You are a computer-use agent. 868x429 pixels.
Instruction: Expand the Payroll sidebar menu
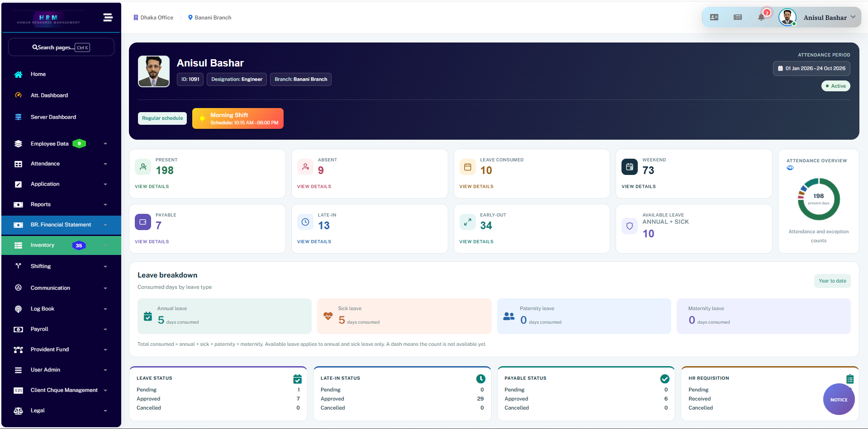tap(61, 329)
